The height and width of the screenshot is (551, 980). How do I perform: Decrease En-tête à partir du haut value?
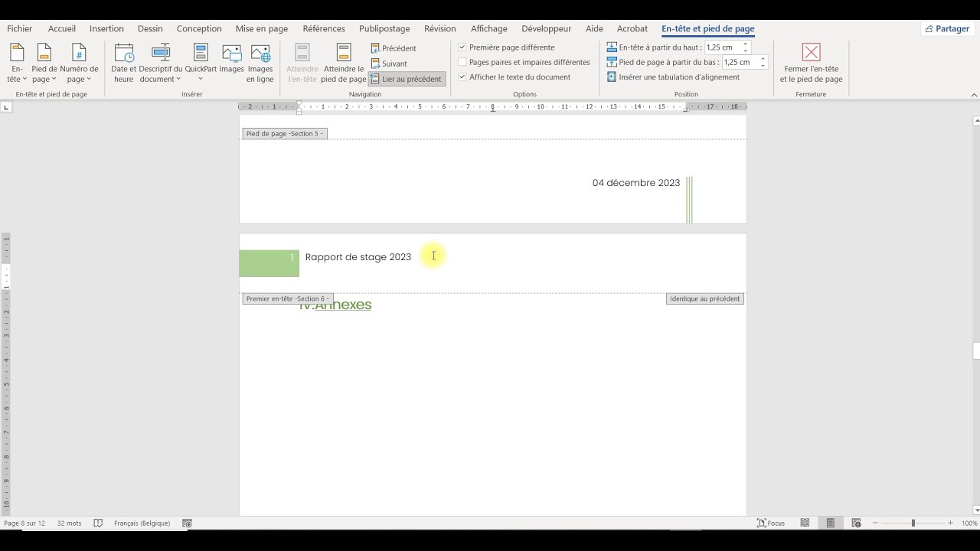[746, 51]
